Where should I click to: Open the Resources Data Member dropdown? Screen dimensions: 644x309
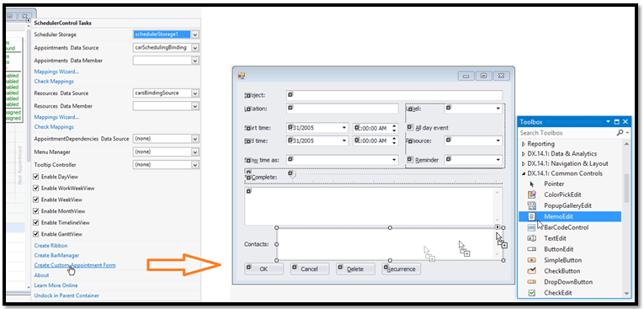click(195, 106)
